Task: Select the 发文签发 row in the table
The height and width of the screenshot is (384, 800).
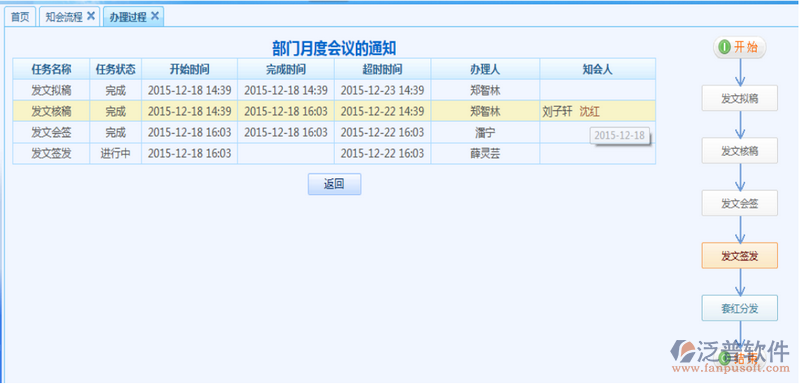Action: click(x=334, y=153)
